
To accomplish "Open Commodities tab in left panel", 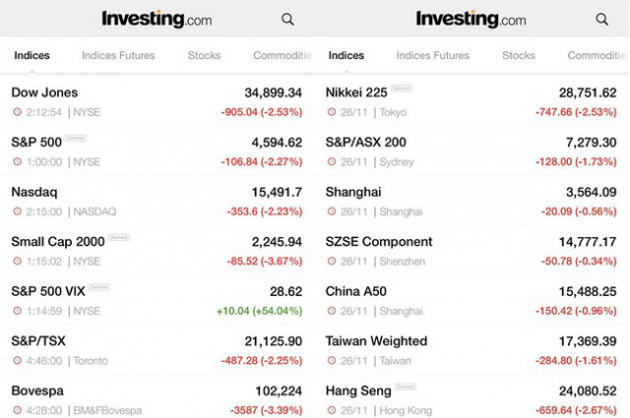I will click(x=283, y=55).
